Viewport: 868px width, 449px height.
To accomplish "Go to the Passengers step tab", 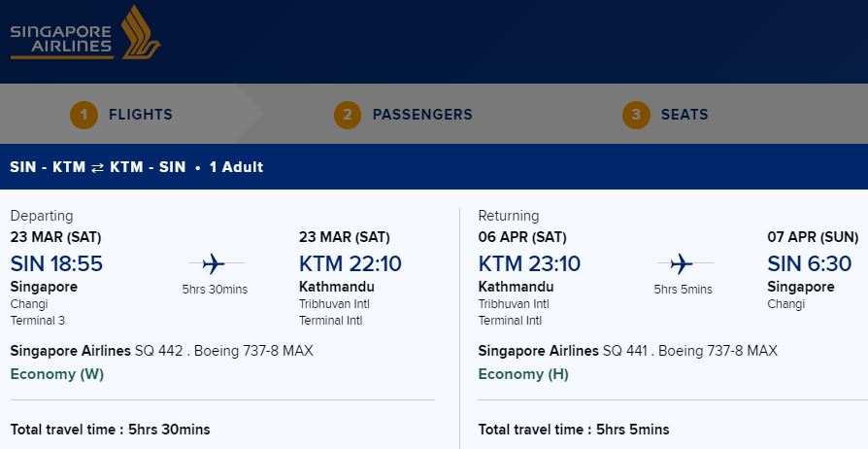I will pyautogui.click(x=422, y=115).
